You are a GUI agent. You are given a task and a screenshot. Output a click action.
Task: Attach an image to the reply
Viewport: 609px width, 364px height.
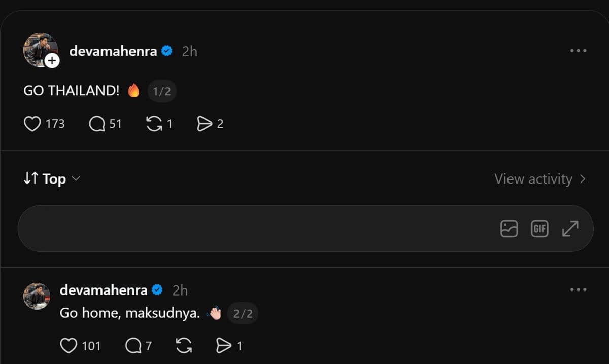509,229
